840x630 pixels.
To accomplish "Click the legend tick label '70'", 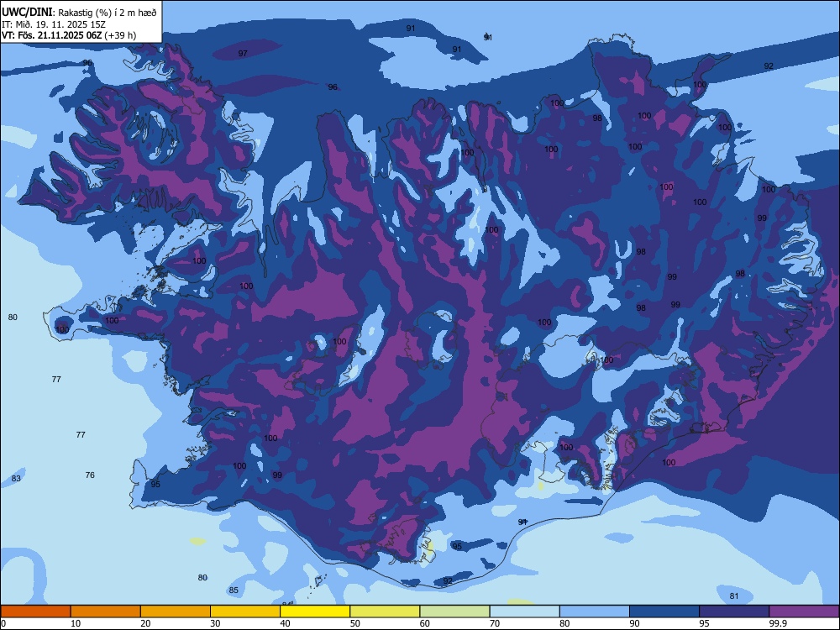I will [x=495, y=623].
